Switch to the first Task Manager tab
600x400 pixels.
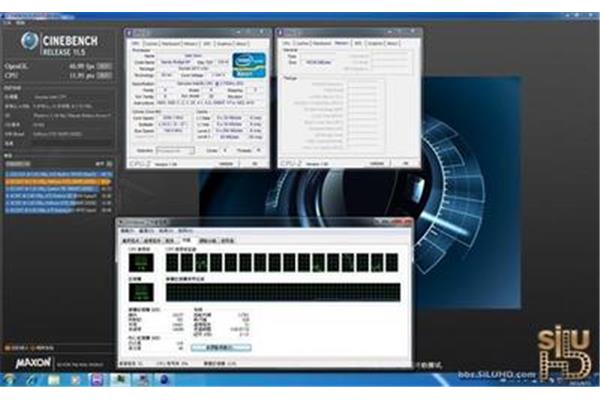pos(131,241)
